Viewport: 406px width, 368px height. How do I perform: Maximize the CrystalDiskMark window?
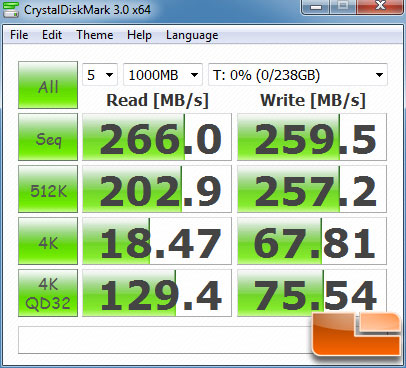pyautogui.click(x=343, y=7)
